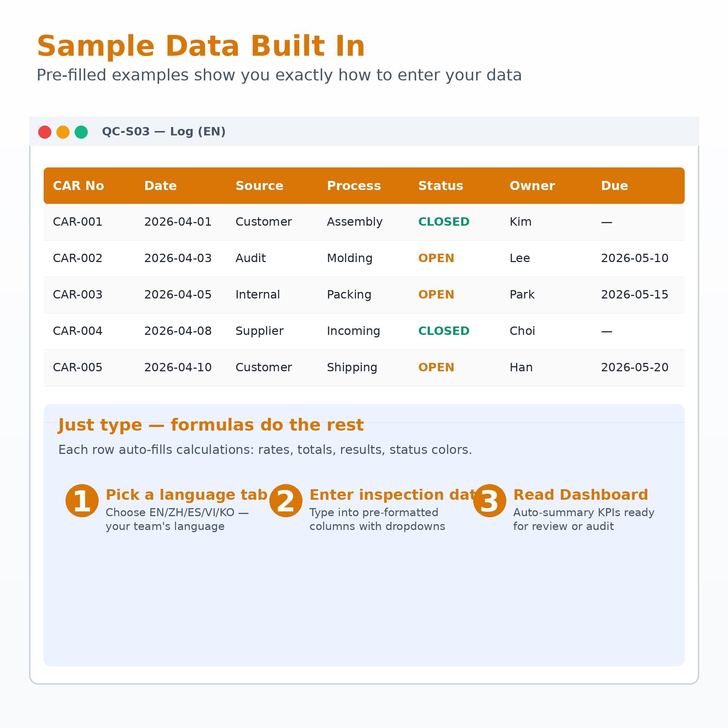Click the due date 2026-05-20
This screenshot has height=728, width=728.
(634, 367)
